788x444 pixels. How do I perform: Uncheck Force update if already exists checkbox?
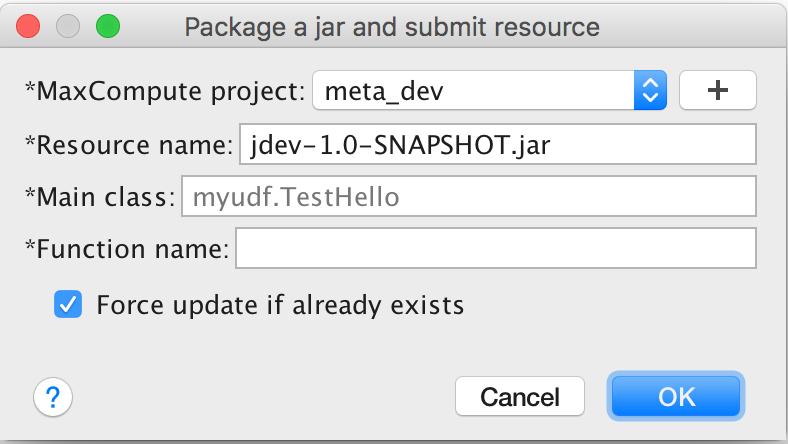68,304
